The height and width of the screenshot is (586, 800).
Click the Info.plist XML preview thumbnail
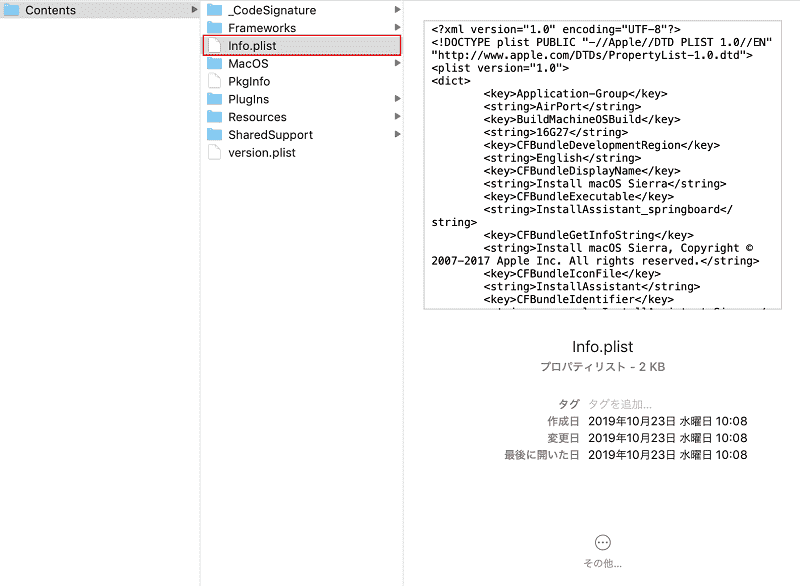(x=603, y=165)
